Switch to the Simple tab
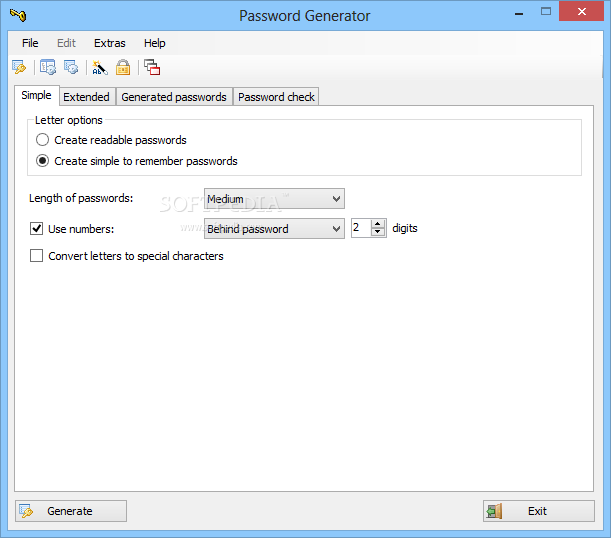This screenshot has height=538, width=611. (x=37, y=95)
